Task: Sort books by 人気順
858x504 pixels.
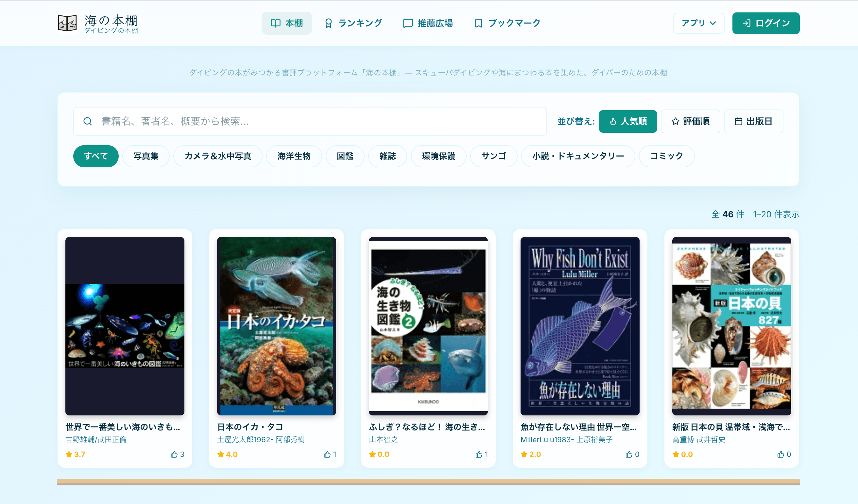Action: click(x=628, y=121)
